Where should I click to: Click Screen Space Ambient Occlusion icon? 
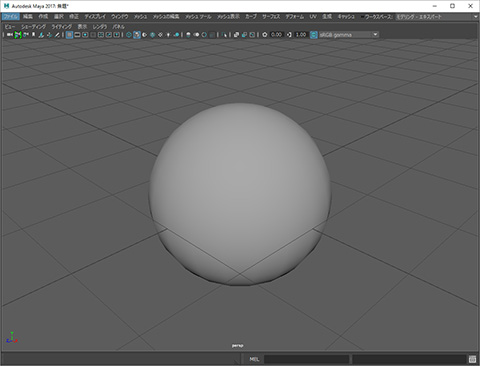click(x=188, y=35)
